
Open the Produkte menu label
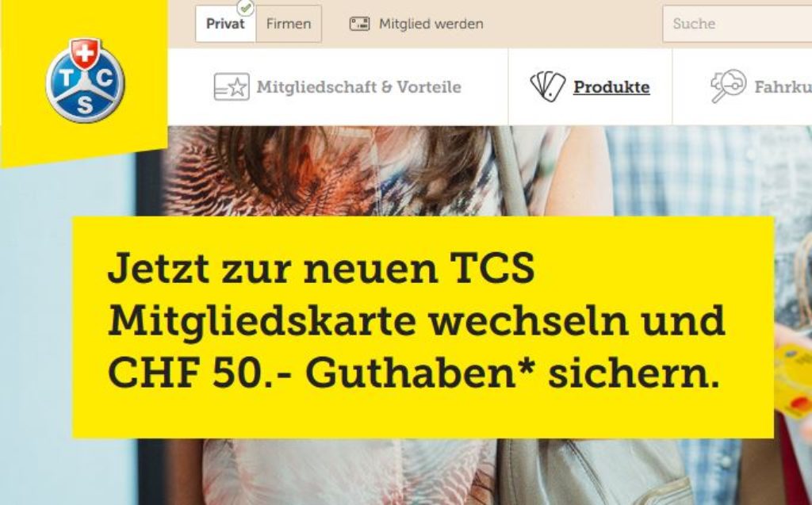coord(611,87)
